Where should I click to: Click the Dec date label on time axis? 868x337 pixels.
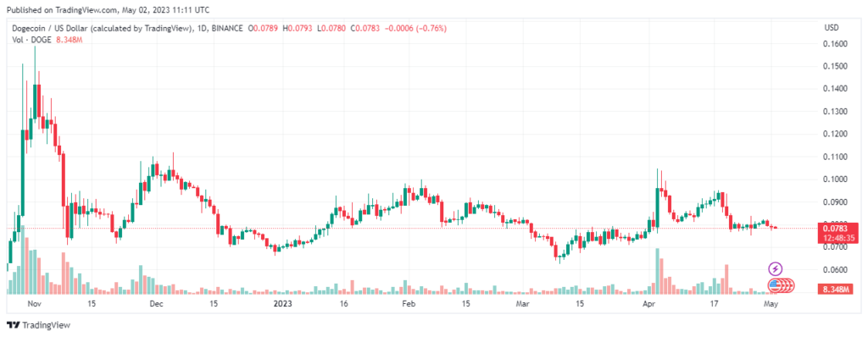click(156, 304)
